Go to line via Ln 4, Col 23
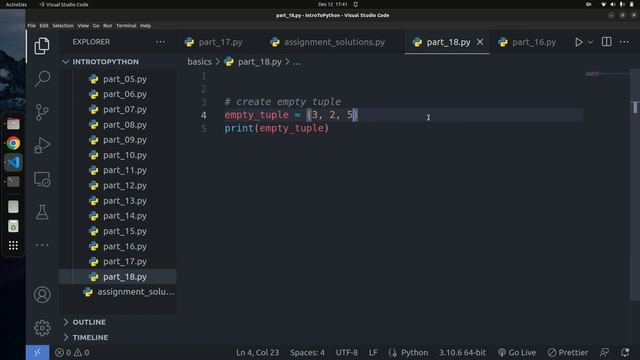This screenshot has width=640, height=360. coord(258,352)
